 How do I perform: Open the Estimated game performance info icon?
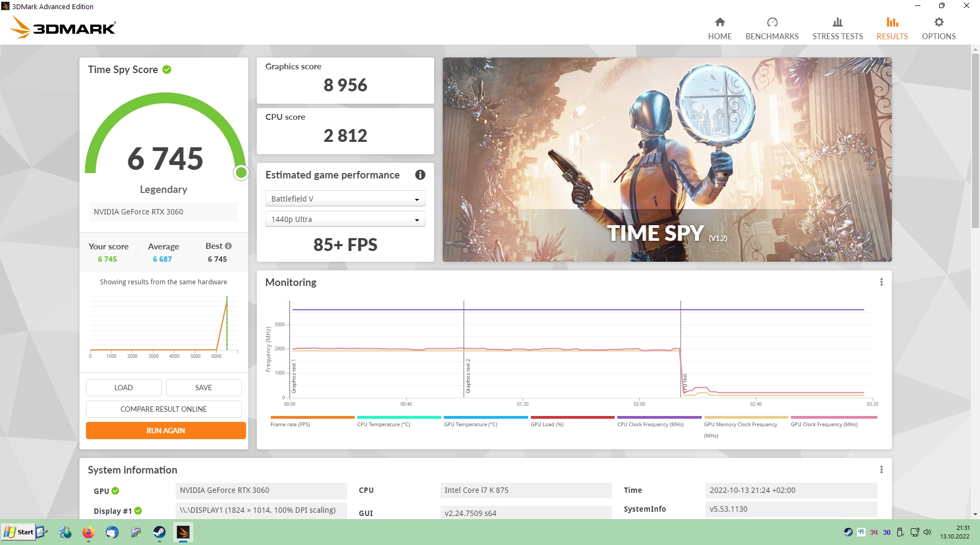click(420, 175)
